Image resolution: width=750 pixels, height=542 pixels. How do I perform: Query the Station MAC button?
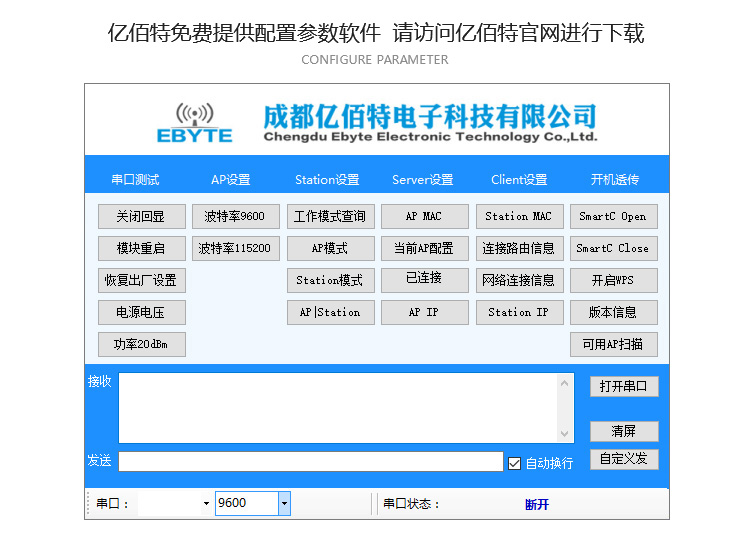[x=519, y=216]
